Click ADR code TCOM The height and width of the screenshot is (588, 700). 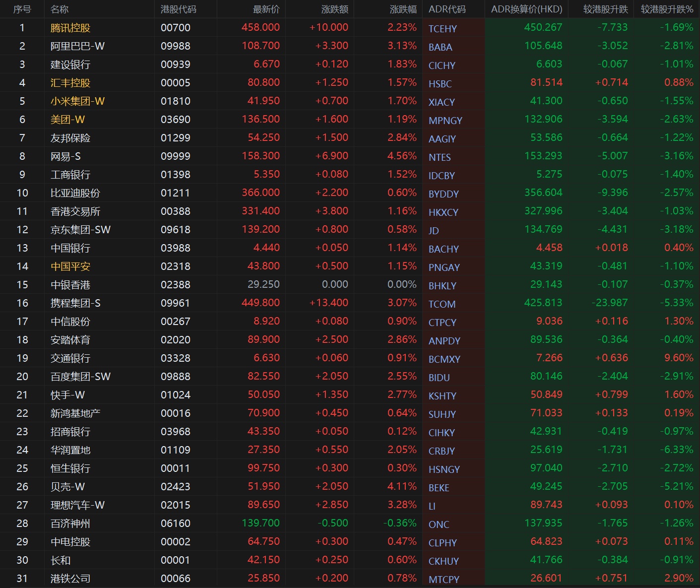442,304
